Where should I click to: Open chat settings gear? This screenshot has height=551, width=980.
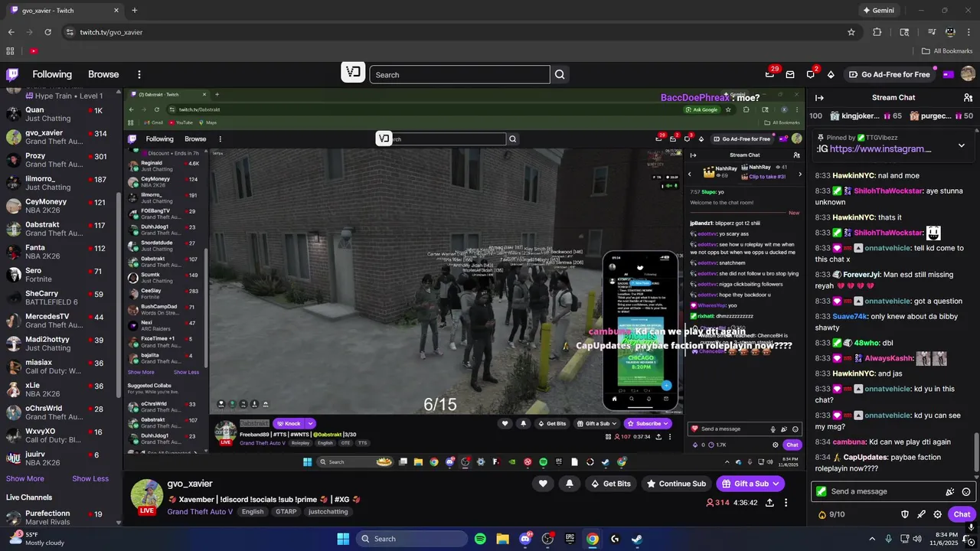tap(937, 514)
